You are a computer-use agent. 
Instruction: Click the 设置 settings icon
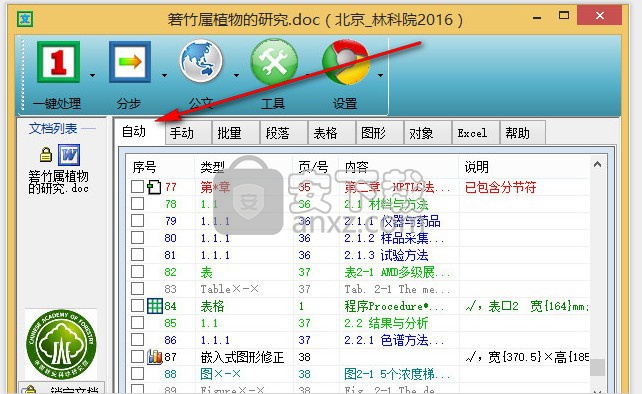tap(345, 62)
